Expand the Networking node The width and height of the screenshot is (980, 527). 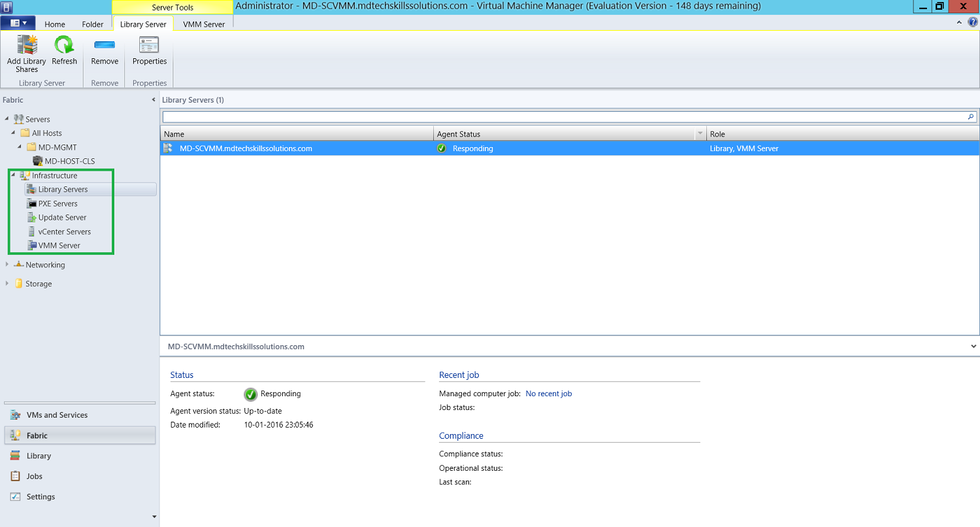pos(8,265)
